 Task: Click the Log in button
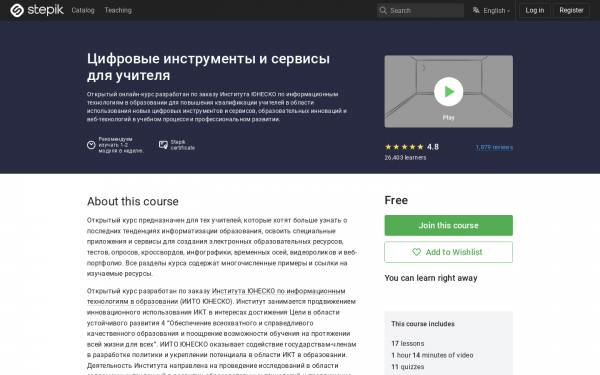point(535,10)
